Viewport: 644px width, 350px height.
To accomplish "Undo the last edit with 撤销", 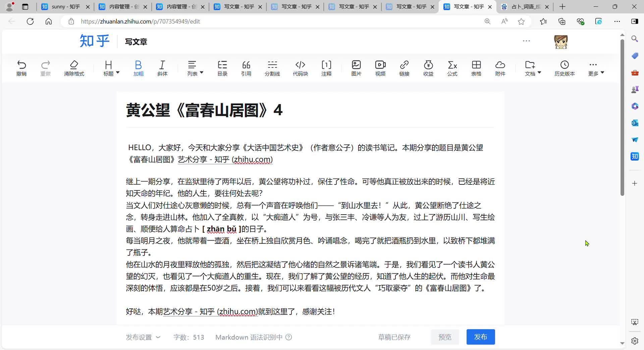I will point(21,68).
